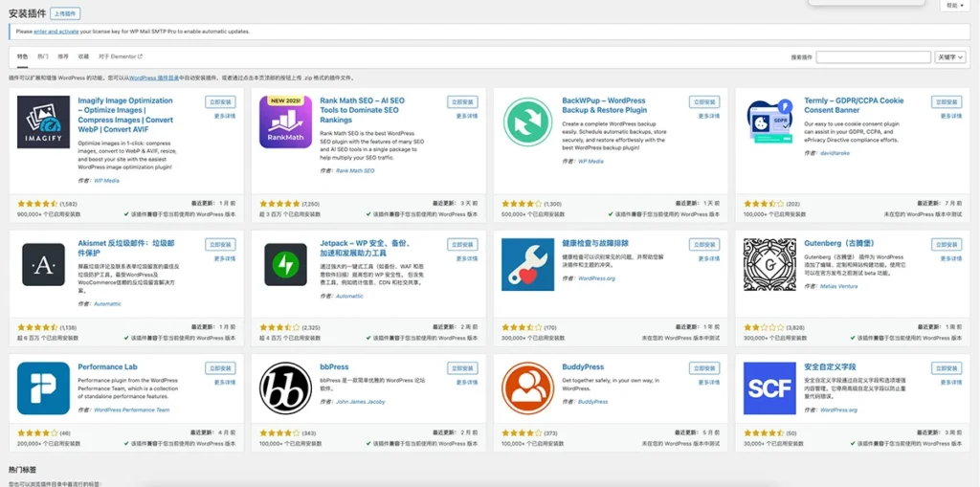Install 安全自定义字段 via 立即安装
980x487 pixels.
click(947, 368)
